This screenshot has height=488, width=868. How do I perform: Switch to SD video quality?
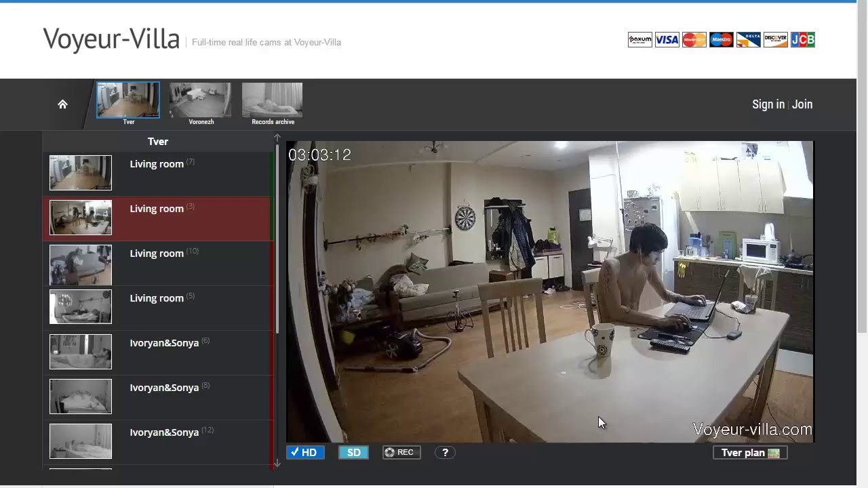point(354,453)
